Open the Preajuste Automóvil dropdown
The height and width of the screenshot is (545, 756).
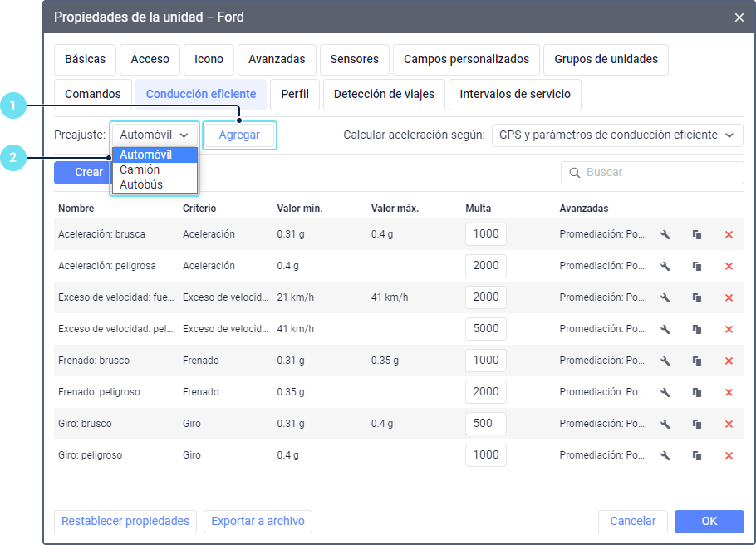click(155, 135)
